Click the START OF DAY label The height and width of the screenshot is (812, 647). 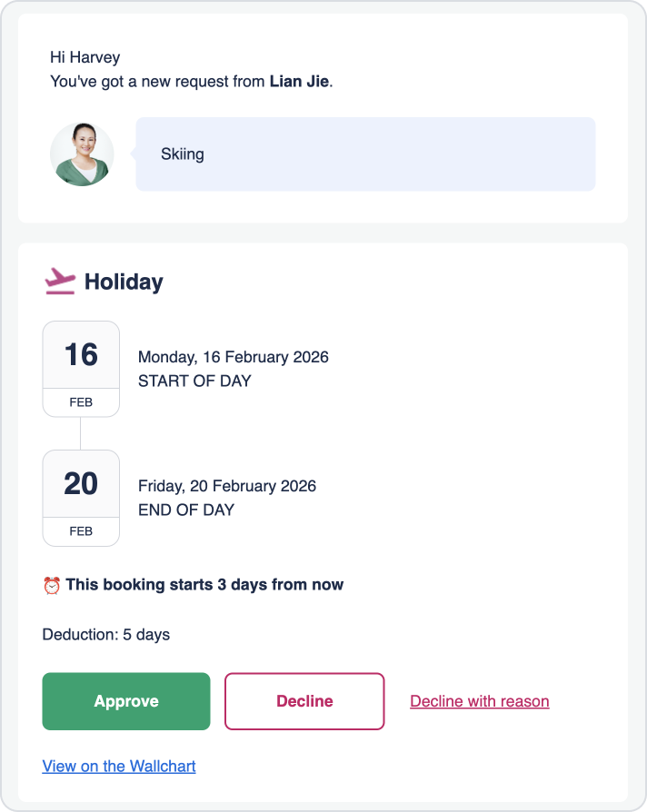tap(194, 381)
